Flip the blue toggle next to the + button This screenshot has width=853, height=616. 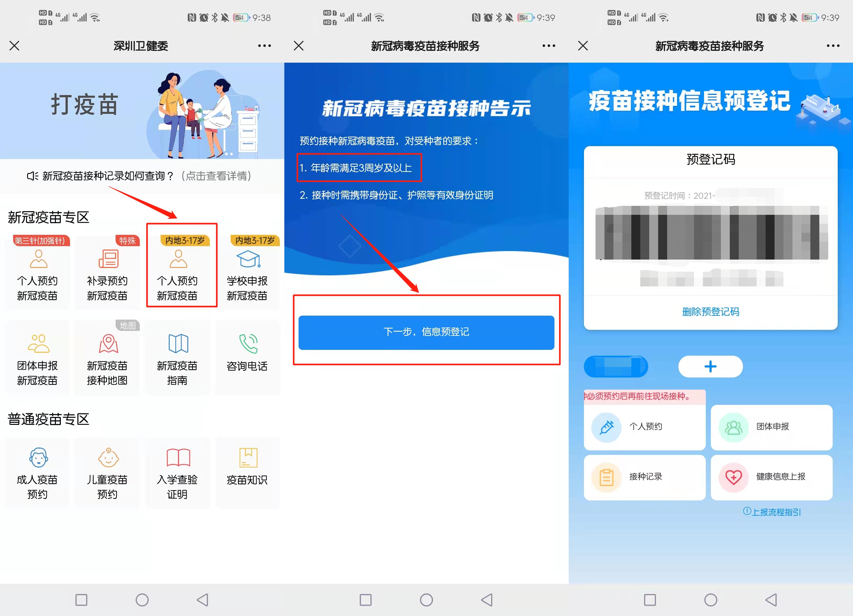pyautogui.click(x=616, y=366)
